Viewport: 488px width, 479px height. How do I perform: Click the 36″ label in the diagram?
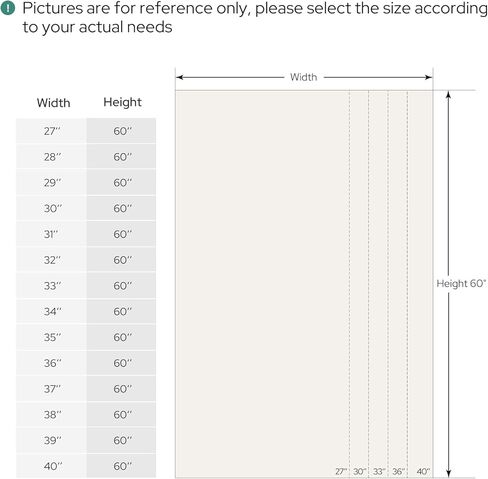tap(398, 472)
